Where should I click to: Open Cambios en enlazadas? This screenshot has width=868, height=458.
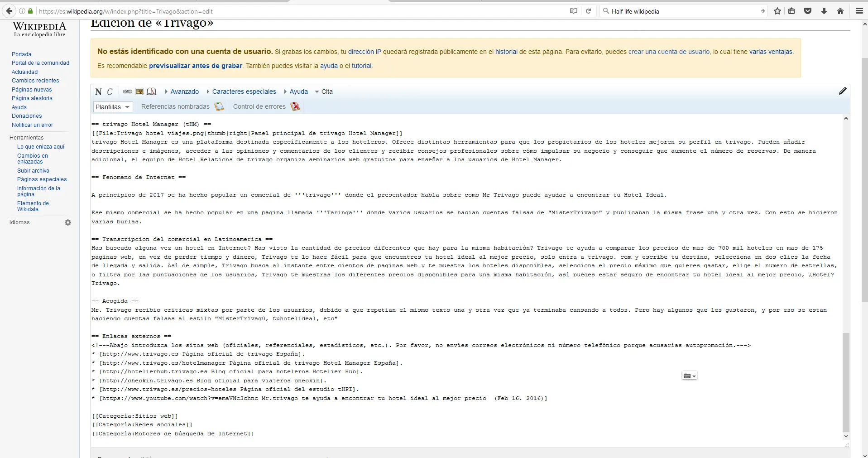33,159
